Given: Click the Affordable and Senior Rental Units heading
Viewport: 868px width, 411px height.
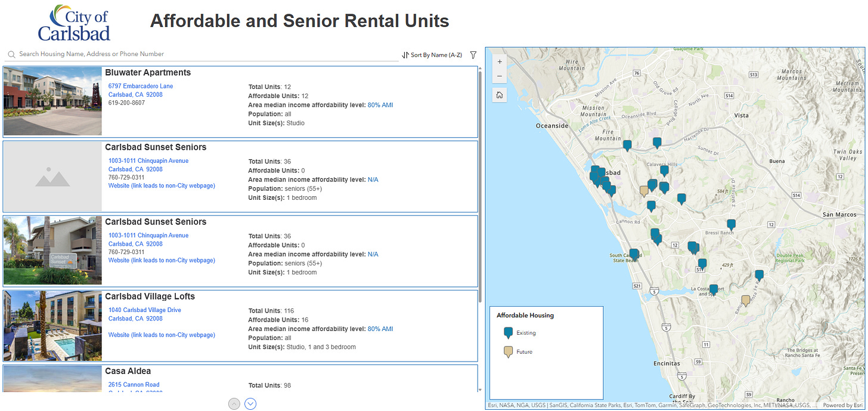Looking at the screenshot, I should pos(299,21).
